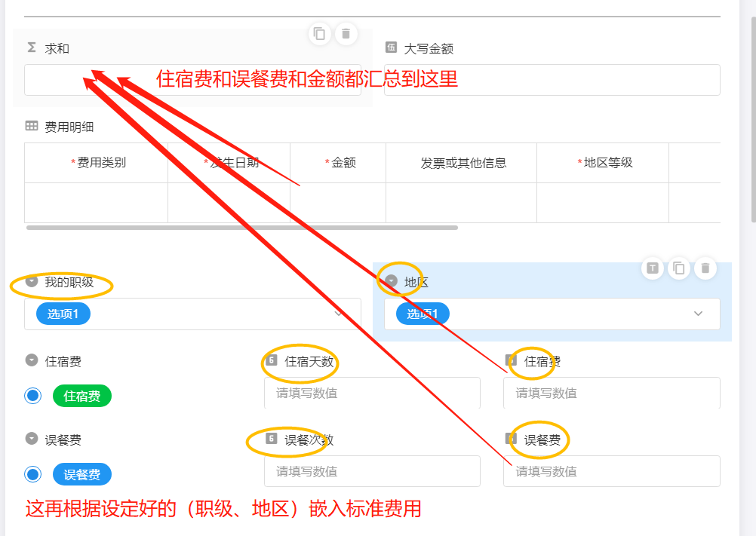The image size is (756, 536).
Task: Click the dropdown icon beside 地区 label
Action: 391,280
